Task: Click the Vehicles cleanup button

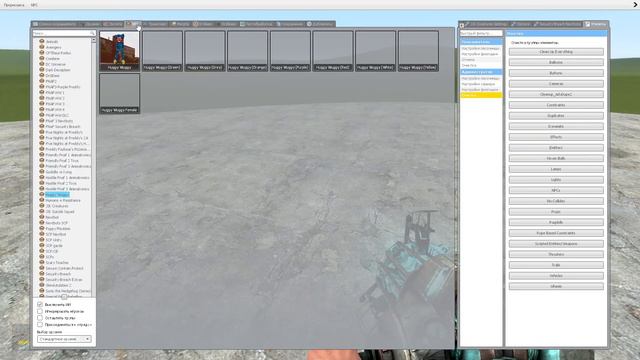Action: [556, 276]
